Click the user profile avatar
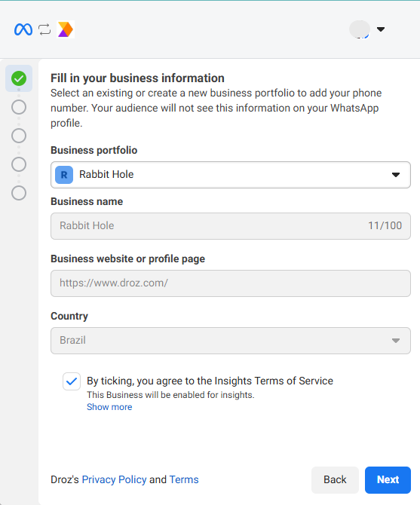This screenshot has height=505, width=420. (360, 29)
